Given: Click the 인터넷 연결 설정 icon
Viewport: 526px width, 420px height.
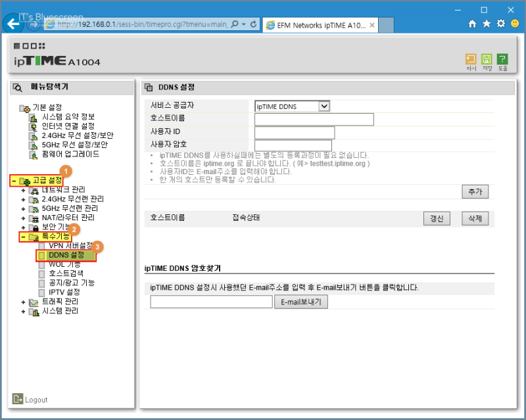Looking at the screenshot, I should click(33, 127).
